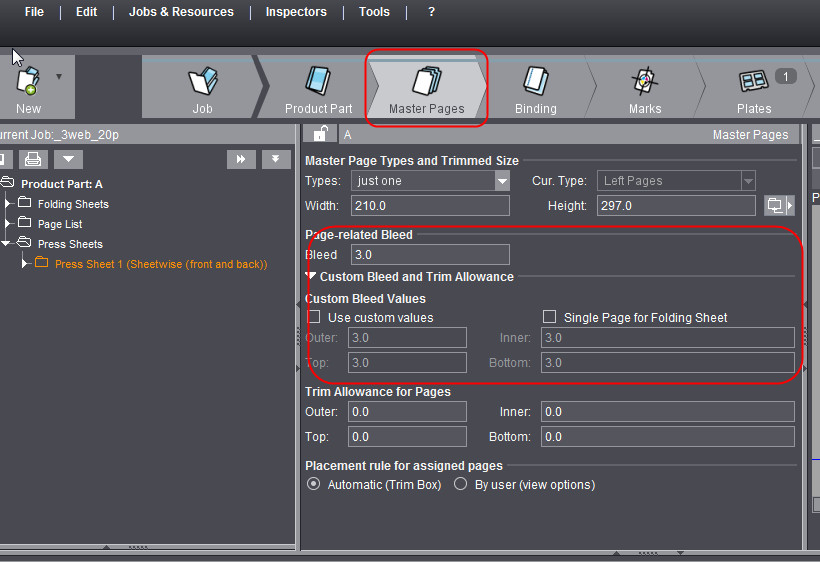This screenshot has height=562, width=820.
Task: Open the File menu
Action: (x=35, y=12)
